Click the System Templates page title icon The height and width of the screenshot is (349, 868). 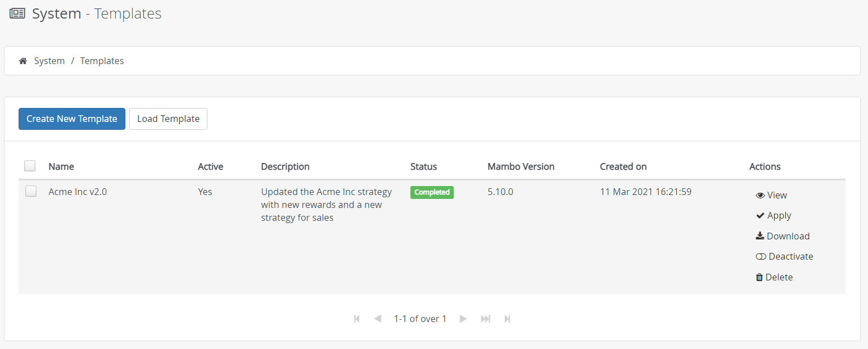[x=17, y=13]
